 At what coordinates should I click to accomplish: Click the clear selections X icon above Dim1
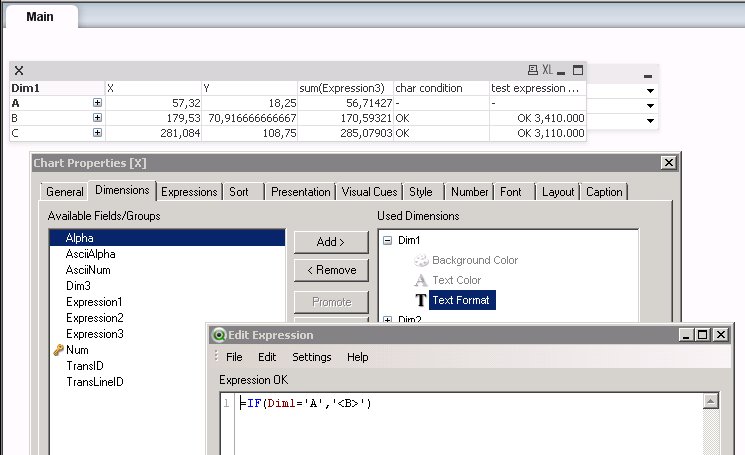[x=19, y=71]
